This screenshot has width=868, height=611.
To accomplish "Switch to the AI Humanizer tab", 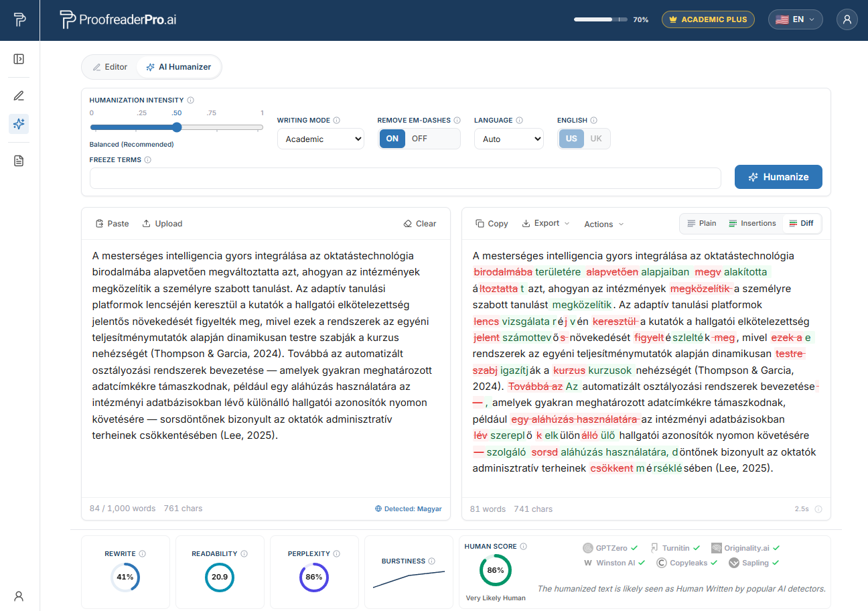I will coord(179,67).
